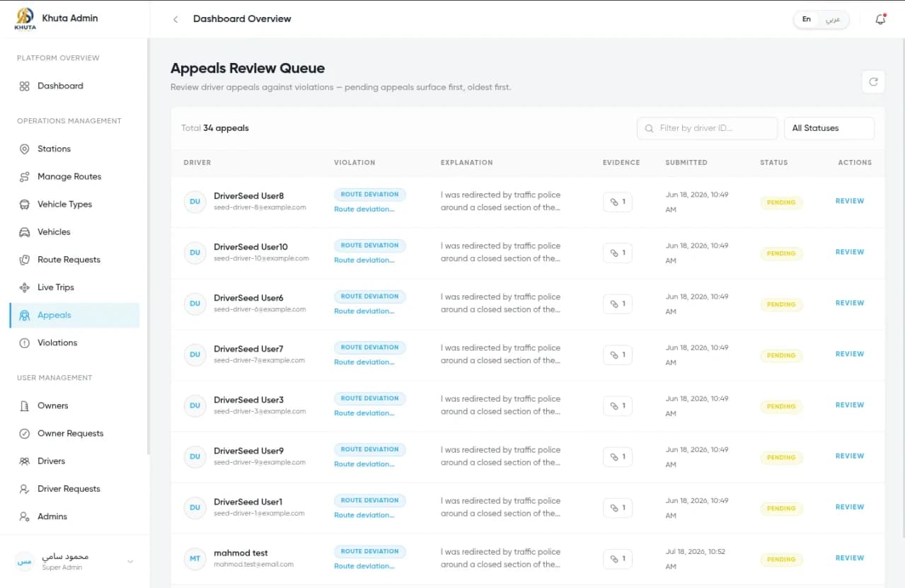
Task: Click the Dashboard Overview title
Action: pos(242,19)
